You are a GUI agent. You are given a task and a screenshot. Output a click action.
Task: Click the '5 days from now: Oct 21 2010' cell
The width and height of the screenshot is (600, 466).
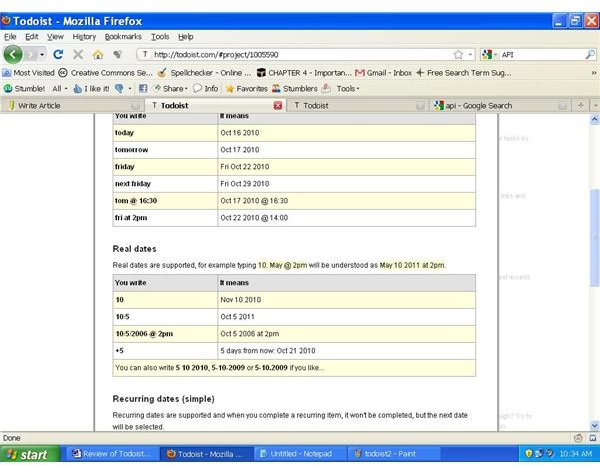[347, 351]
